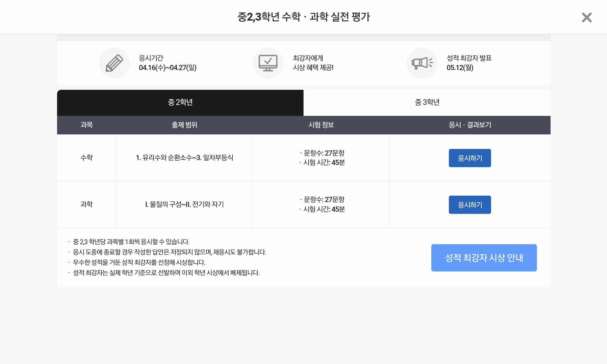Start the 수학 exam with 응시하기
The width and height of the screenshot is (607, 364).
pyautogui.click(x=470, y=158)
